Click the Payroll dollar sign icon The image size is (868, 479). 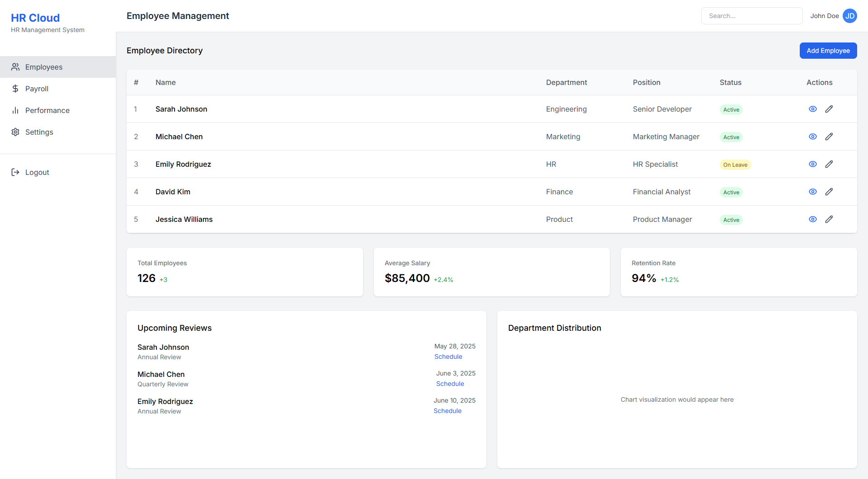[15, 89]
